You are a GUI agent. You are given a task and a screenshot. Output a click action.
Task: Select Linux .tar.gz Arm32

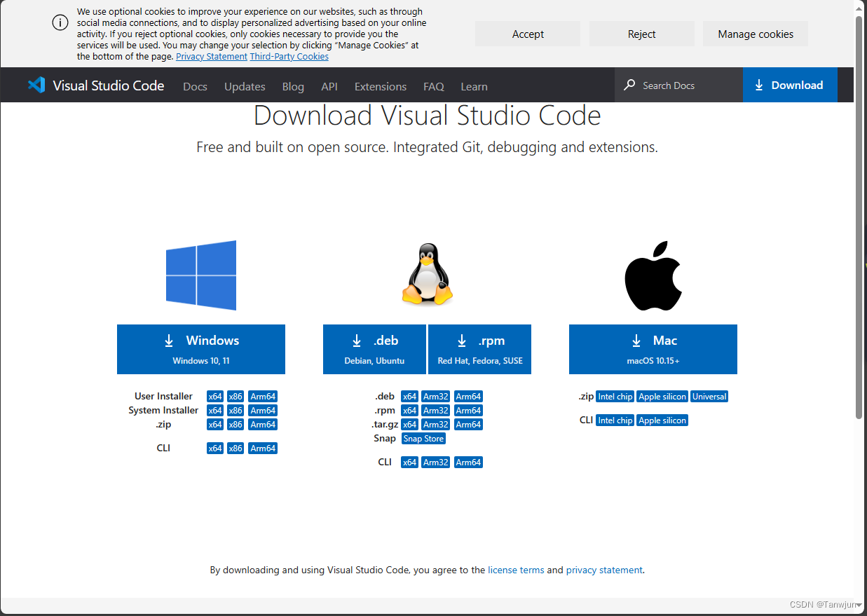(x=435, y=425)
